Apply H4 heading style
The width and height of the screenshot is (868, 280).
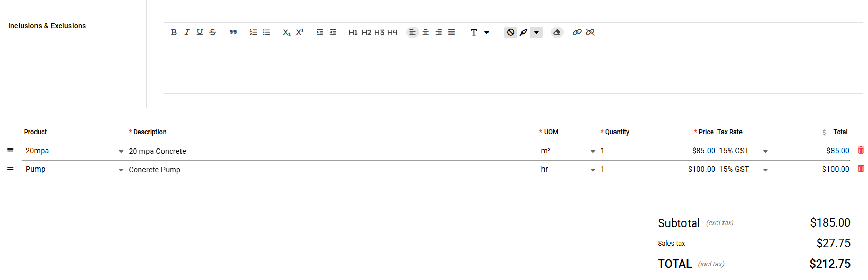tap(392, 32)
